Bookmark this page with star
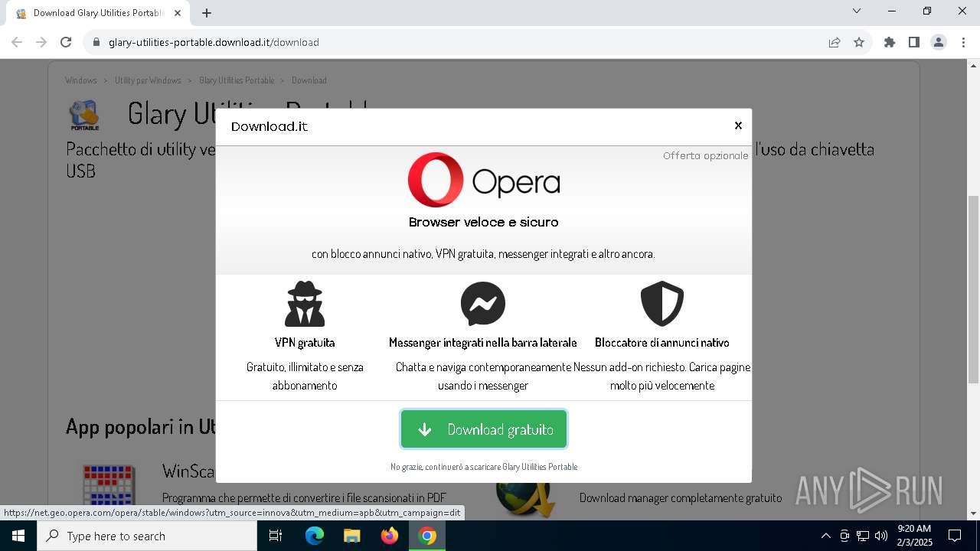 [x=859, y=42]
